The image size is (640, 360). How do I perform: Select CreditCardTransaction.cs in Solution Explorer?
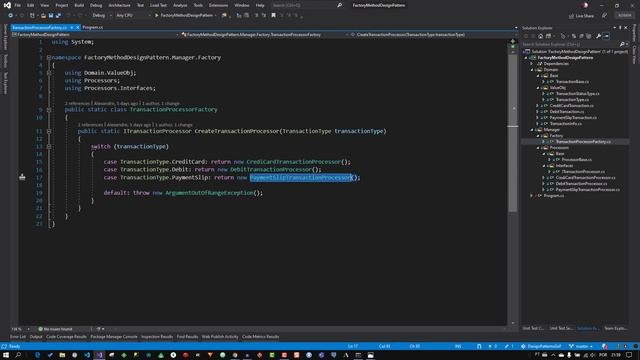click(x=571, y=106)
